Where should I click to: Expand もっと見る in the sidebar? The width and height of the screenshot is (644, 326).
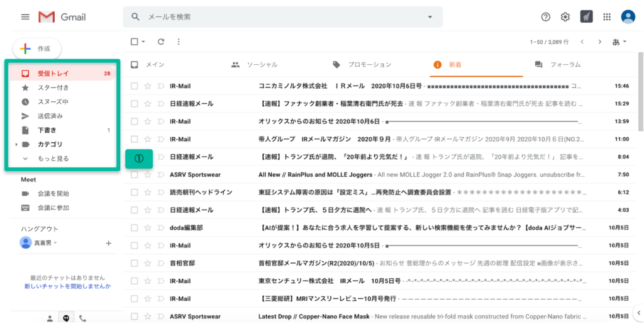point(53,159)
